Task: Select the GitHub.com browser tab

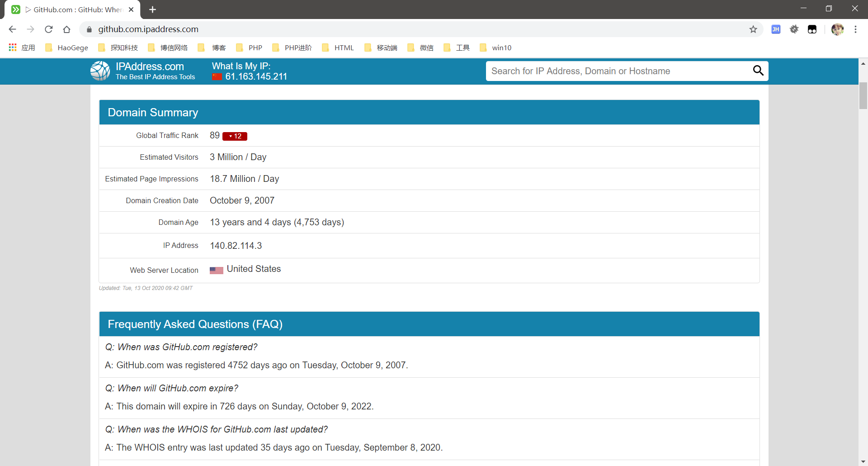Action: (x=72, y=10)
